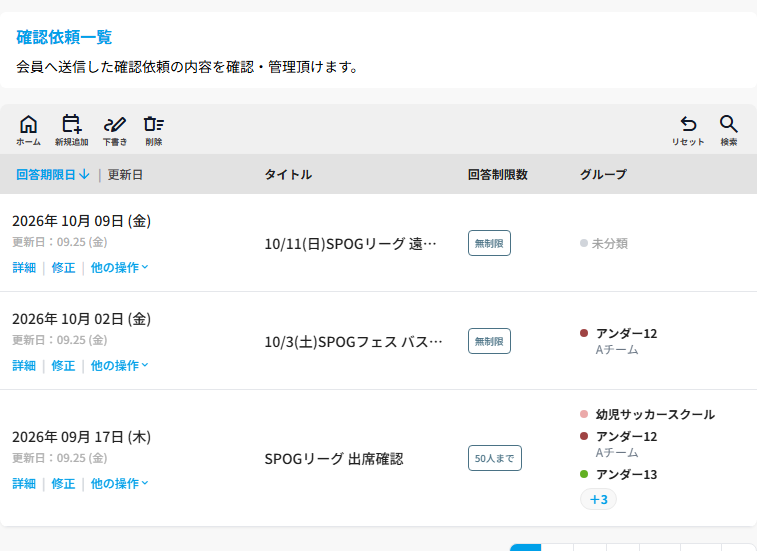Click 無制限 badge in 10月02日 row

pyautogui.click(x=489, y=341)
